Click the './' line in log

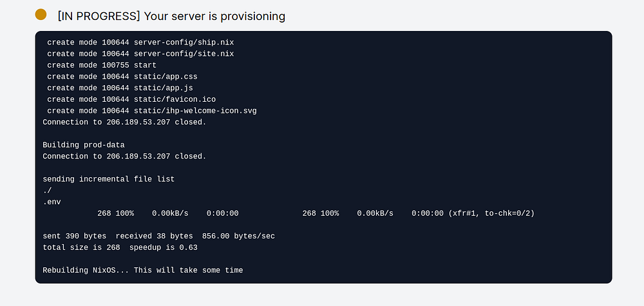(47, 191)
